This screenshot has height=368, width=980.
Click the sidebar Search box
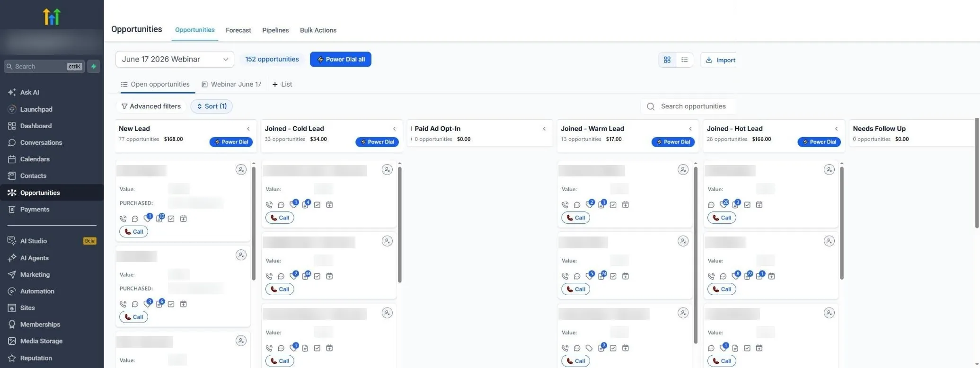point(44,66)
